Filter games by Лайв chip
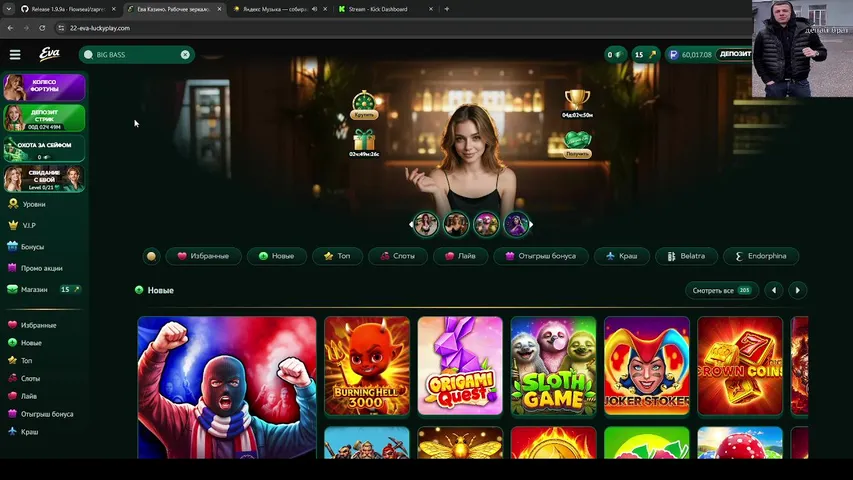Screen dimensions: 853x480 coord(460,256)
